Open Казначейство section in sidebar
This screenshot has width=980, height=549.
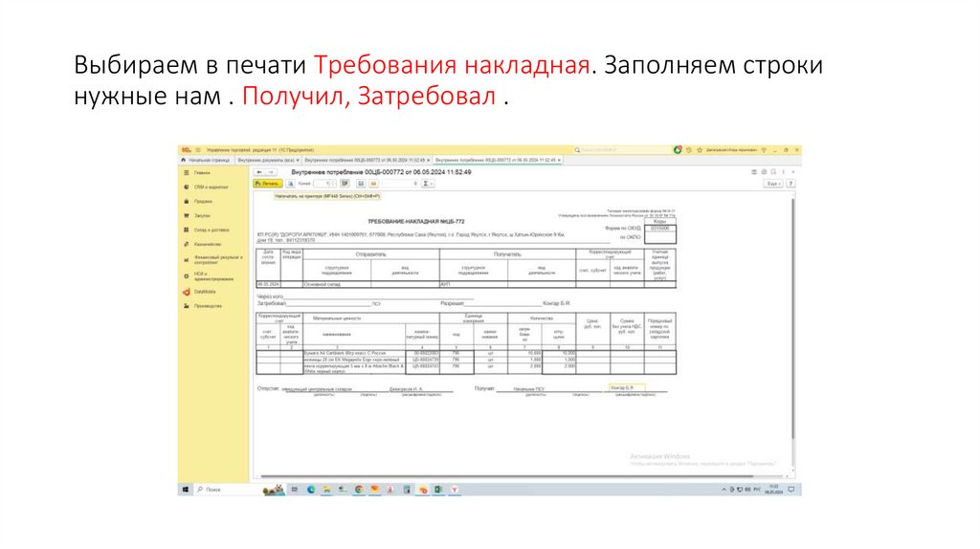point(208,244)
